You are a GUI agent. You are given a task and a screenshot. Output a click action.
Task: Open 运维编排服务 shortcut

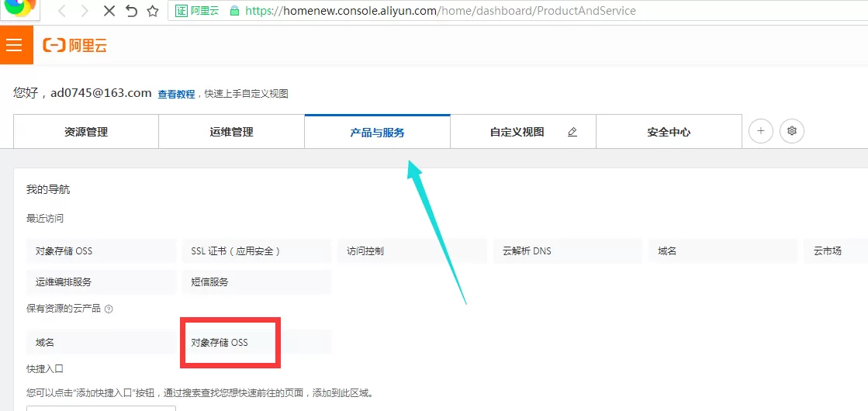click(102, 281)
